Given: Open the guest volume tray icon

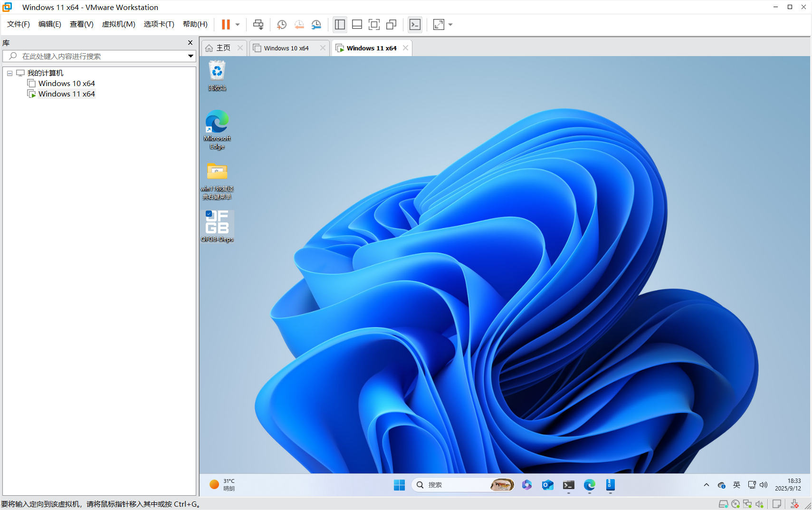Looking at the screenshot, I should [764, 485].
